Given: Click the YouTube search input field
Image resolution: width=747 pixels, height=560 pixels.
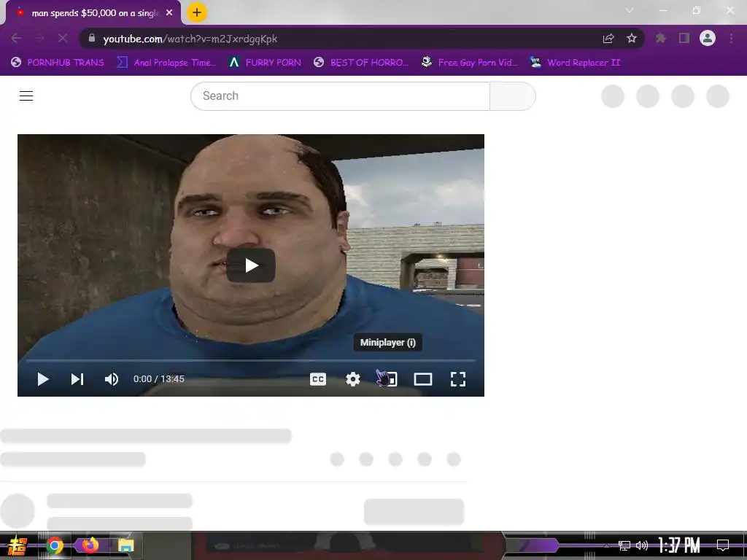Looking at the screenshot, I should (340, 96).
